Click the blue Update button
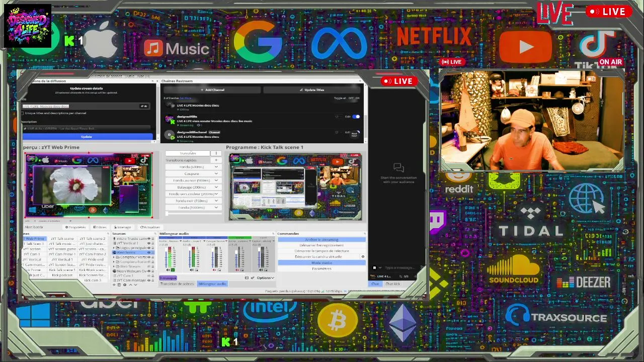 click(87, 137)
